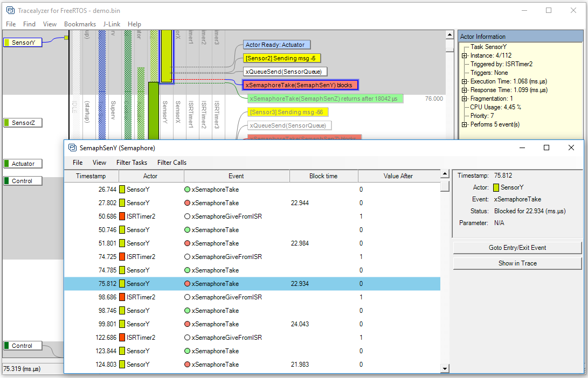Select the SensorY actor label at top
This screenshot has height=378, width=588.
[x=23, y=43]
